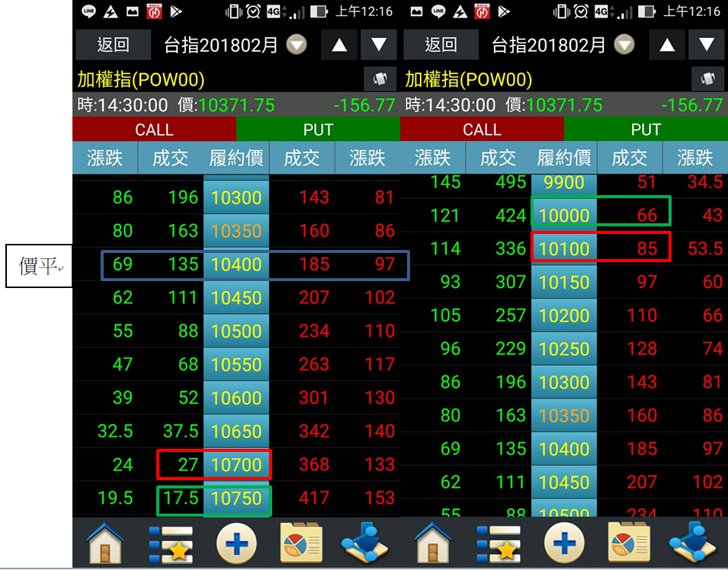Tap the 返回 button on the left screen
This screenshot has width=728, height=570.
[113, 44]
